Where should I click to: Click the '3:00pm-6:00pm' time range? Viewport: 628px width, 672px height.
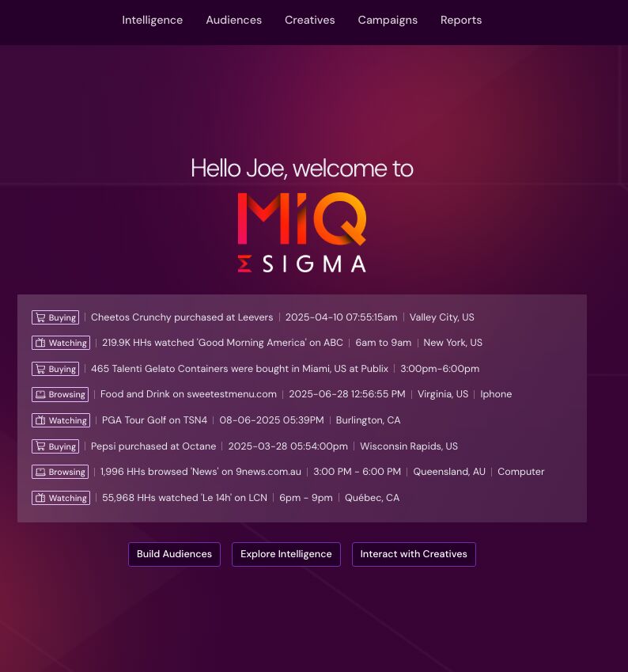[x=440, y=369]
